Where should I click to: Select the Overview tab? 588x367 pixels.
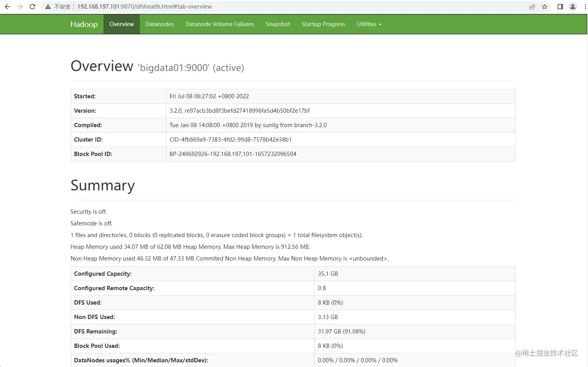[121, 24]
